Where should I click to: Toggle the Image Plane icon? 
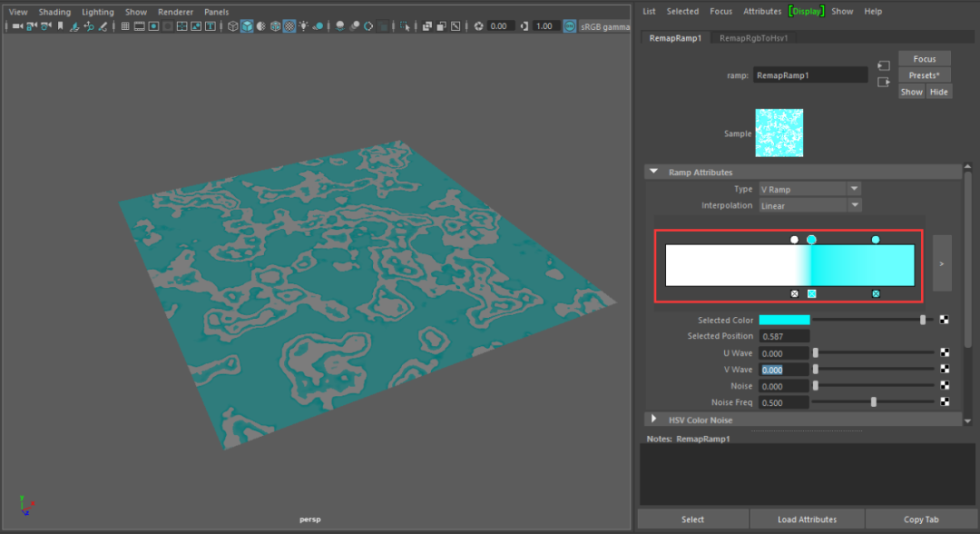tap(74, 26)
